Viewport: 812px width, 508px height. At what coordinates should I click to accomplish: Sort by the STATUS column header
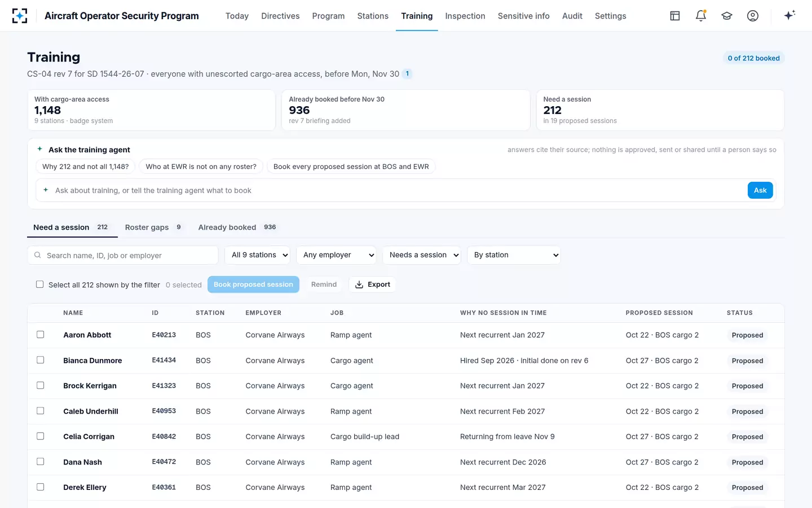pyautogui.click(x=740, y=313)
